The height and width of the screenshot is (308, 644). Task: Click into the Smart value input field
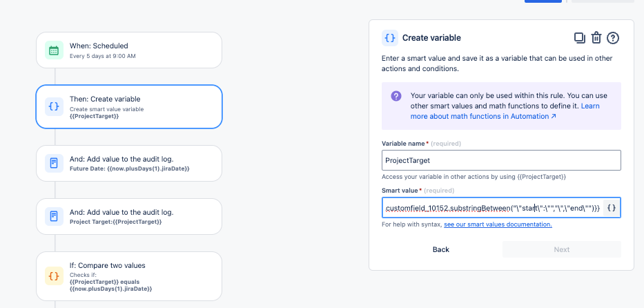pyautogui.click(x=492, y=208)
